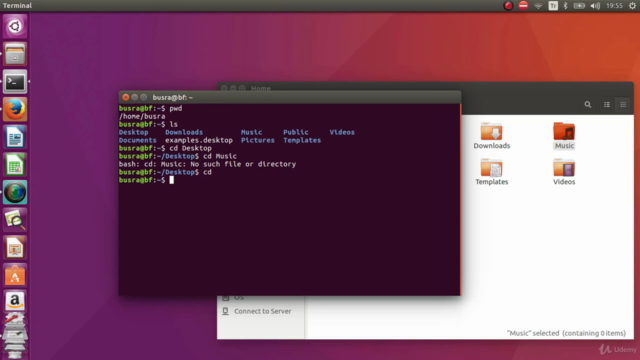Click the red no-entry indicator icon
640x360 pixels.
pos(523,6)
